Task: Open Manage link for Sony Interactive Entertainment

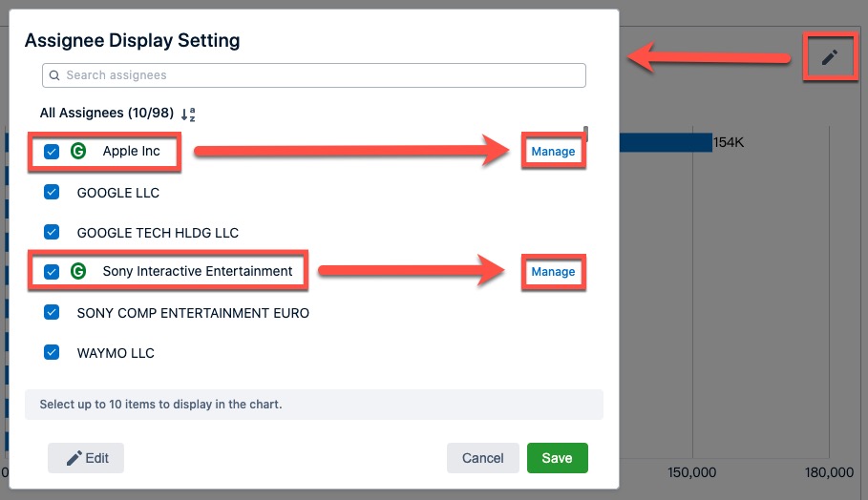Action: point(553,272)
